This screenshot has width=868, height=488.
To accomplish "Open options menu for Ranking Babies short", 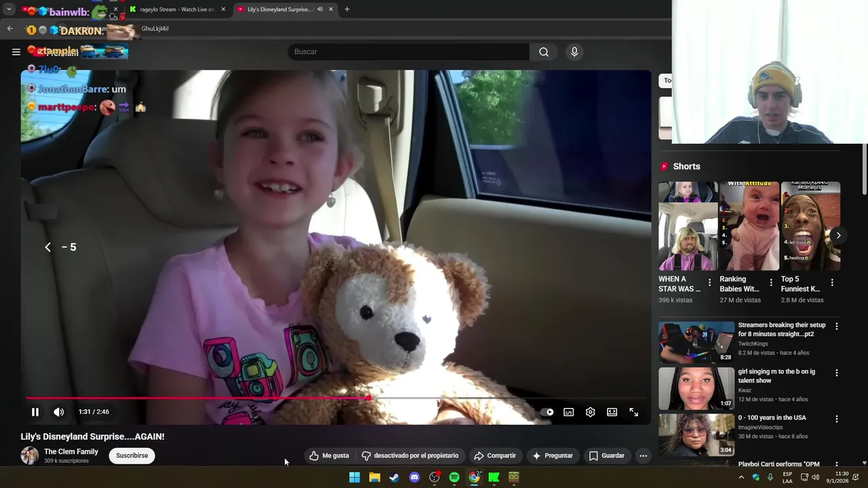I will [x=771, y=283].
